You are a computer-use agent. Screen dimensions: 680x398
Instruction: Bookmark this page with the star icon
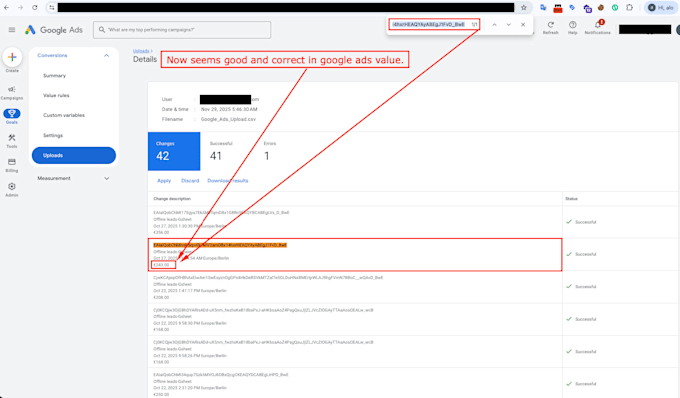point(524,7)
